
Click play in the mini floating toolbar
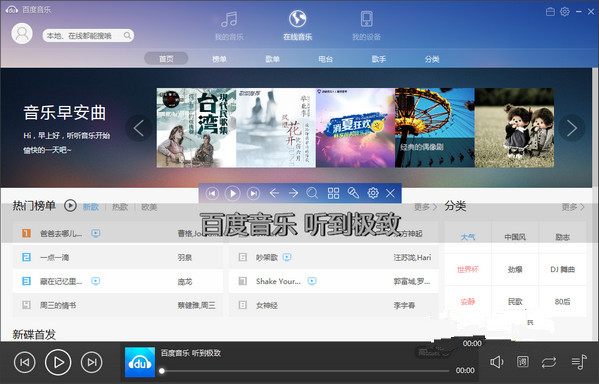click(x=232, y=193)
